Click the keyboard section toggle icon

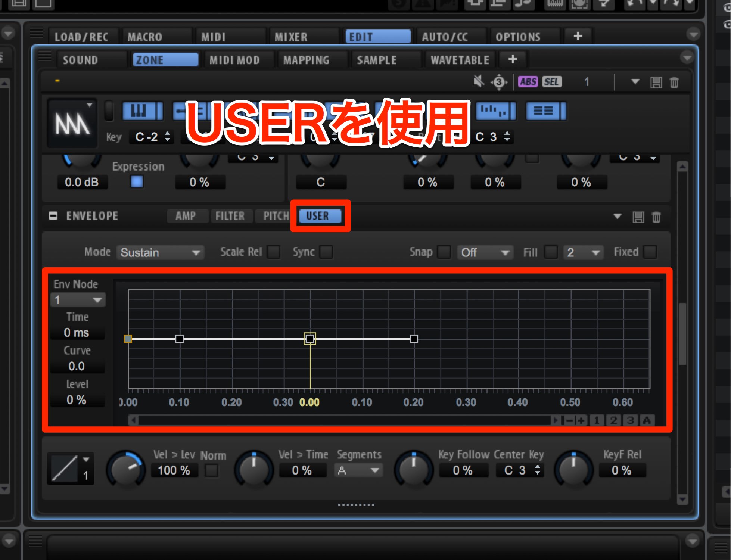pos(143,111)
